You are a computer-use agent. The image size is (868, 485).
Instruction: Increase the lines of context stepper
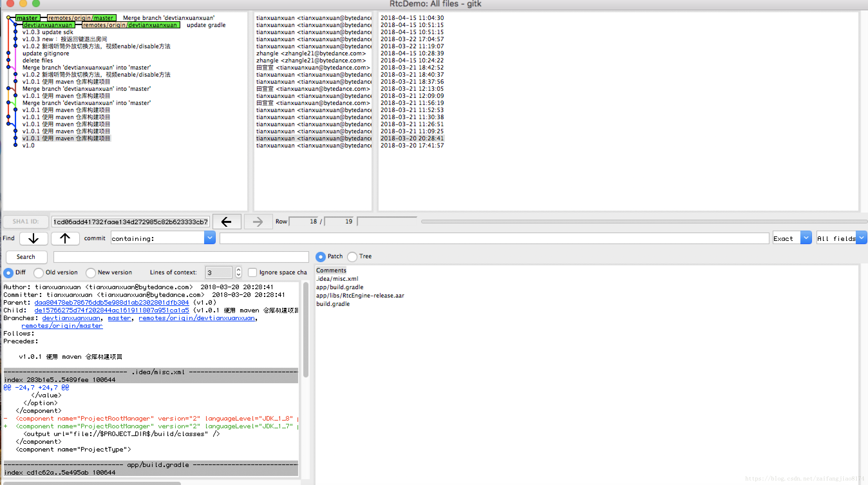pyautogui.click(x=239, y=270)
